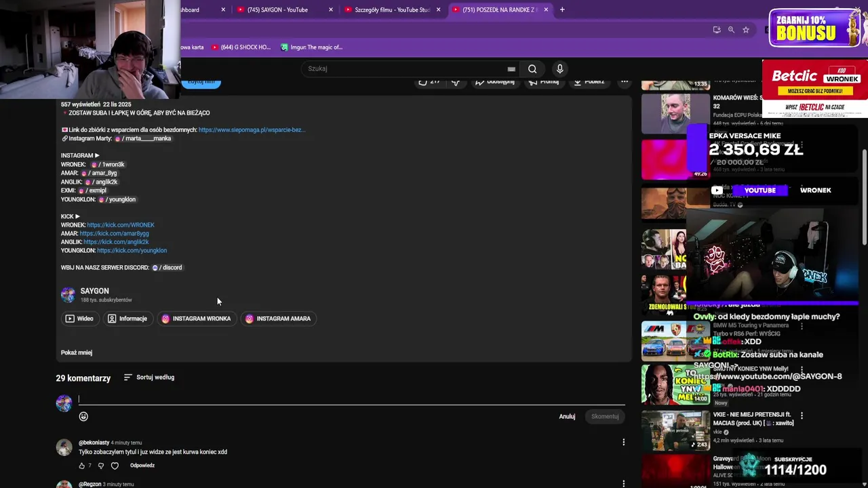Submit comment with Skomentuj button
Viewport: 868px width, 488px height.
(x=605, y=417)
